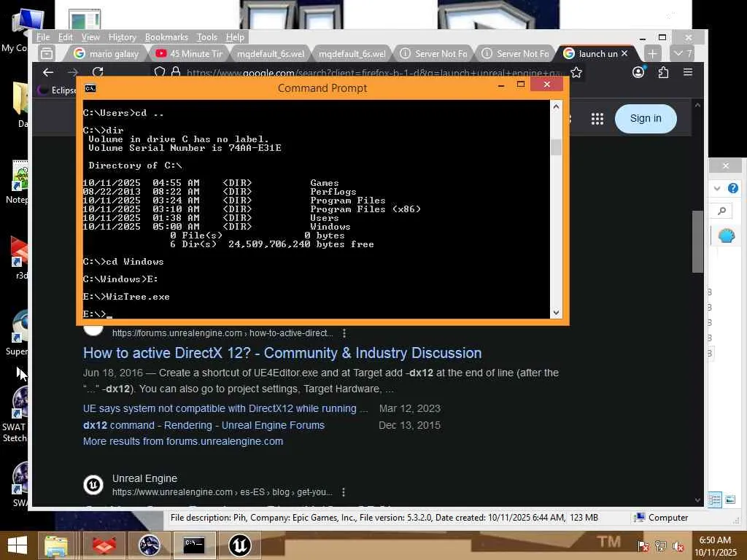The width and height of the screenshot is (747, 560).
Task: Open File Explorer from taskbar
Action: [56, 545]
